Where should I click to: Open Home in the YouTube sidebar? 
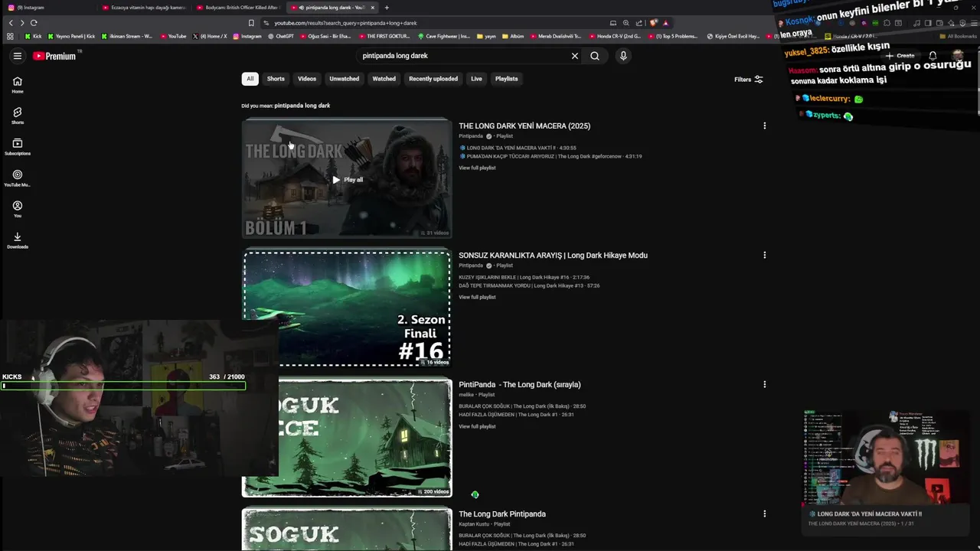click(17, 85)
